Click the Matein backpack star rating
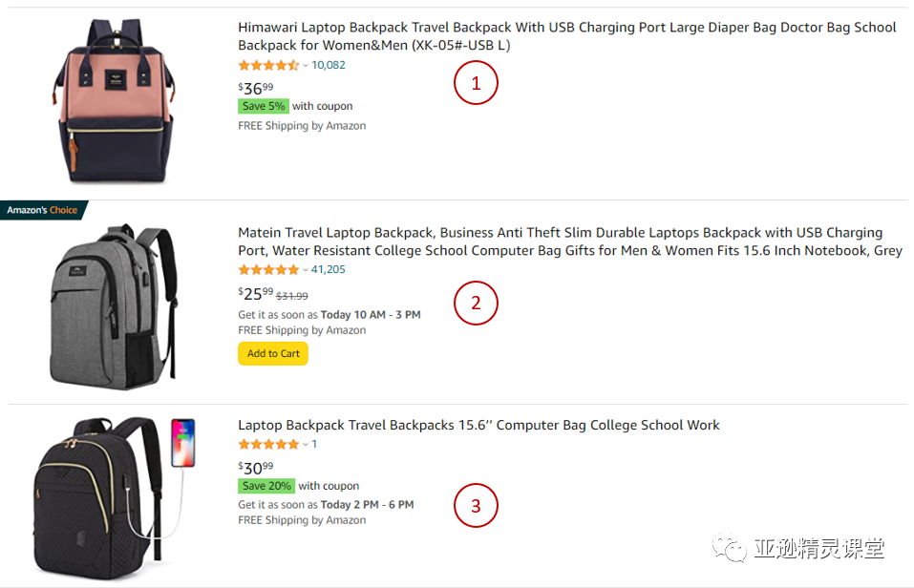Screen dimensions: 914x588 pos(268,270)
